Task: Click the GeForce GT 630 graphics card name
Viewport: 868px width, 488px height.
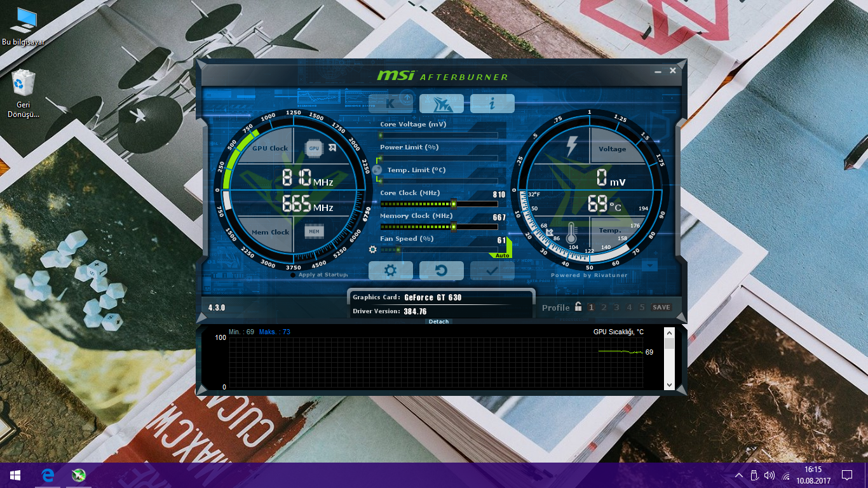Action: (x=433, y=297)
